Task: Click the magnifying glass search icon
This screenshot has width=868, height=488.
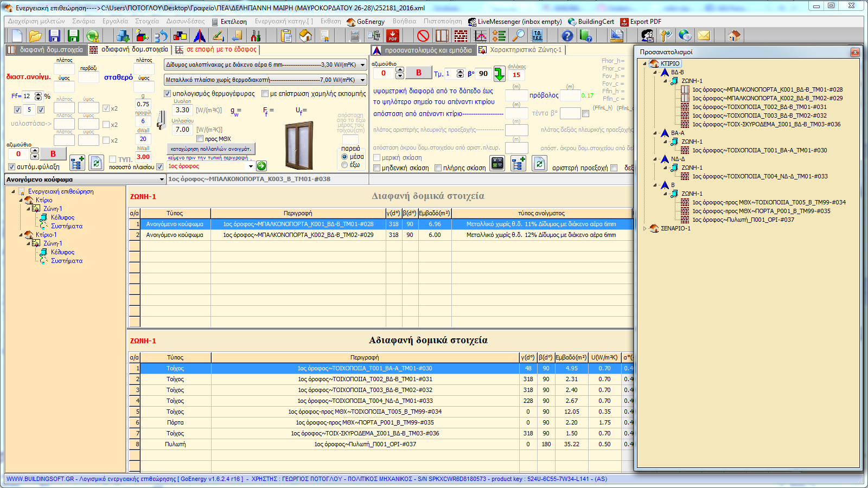Action: click(519, 36)
